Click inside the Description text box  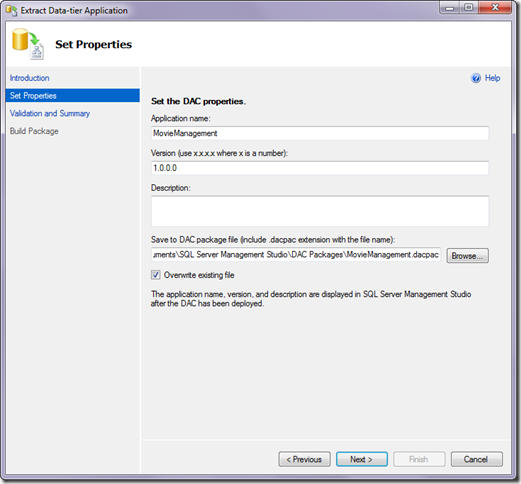tap(320, 211)
